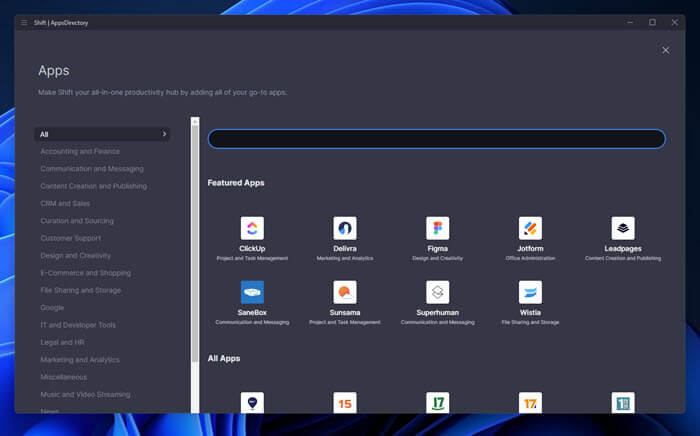700x436 pixels.
Task: Click the scrollbar up arrow
Action: coord(195,121)
